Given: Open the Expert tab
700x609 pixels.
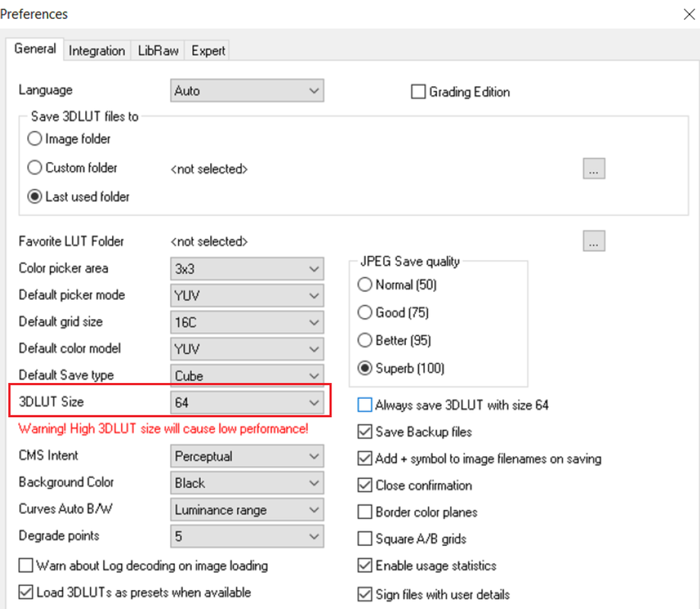Looking at the screenshot, I should pyautogui.click(x=208, y=50).
